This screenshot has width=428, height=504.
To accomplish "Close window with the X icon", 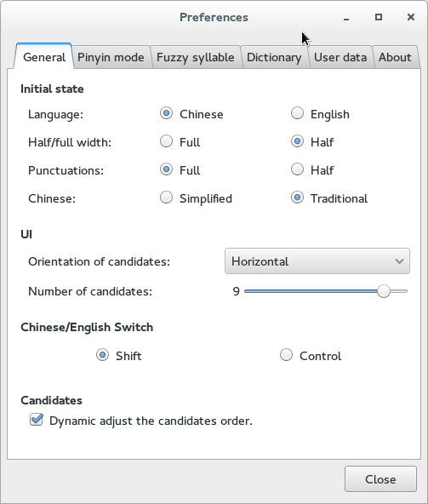I will pos(411,17).
